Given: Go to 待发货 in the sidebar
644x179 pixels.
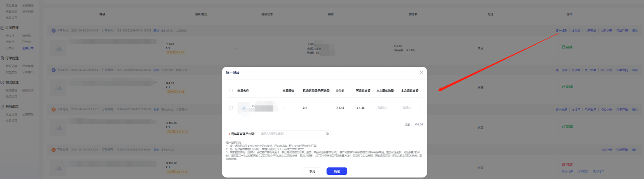Looking at the screenshot, I should pyautogui.click(x=10, y=36).
